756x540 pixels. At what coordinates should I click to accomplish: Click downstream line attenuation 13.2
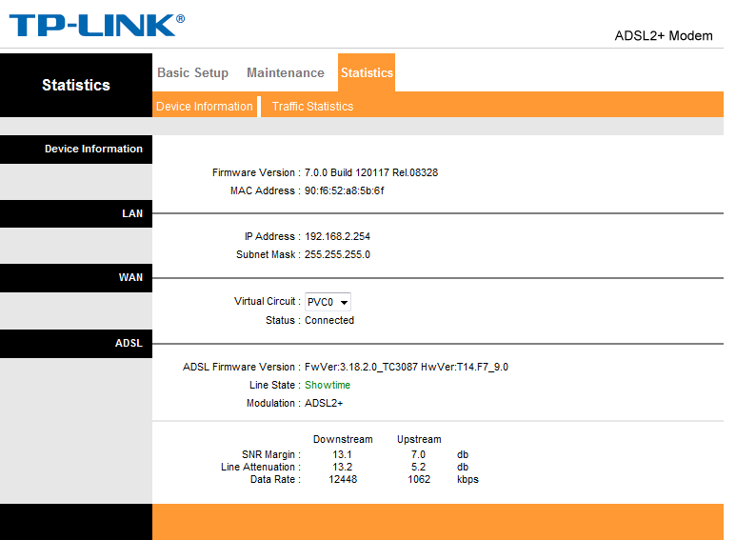click(343, 468)
